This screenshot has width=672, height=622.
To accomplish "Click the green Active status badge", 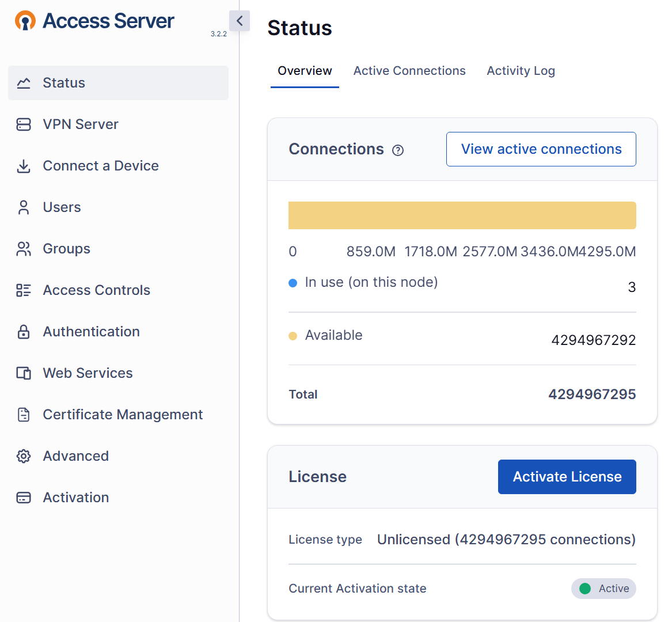I will (603, 589).
